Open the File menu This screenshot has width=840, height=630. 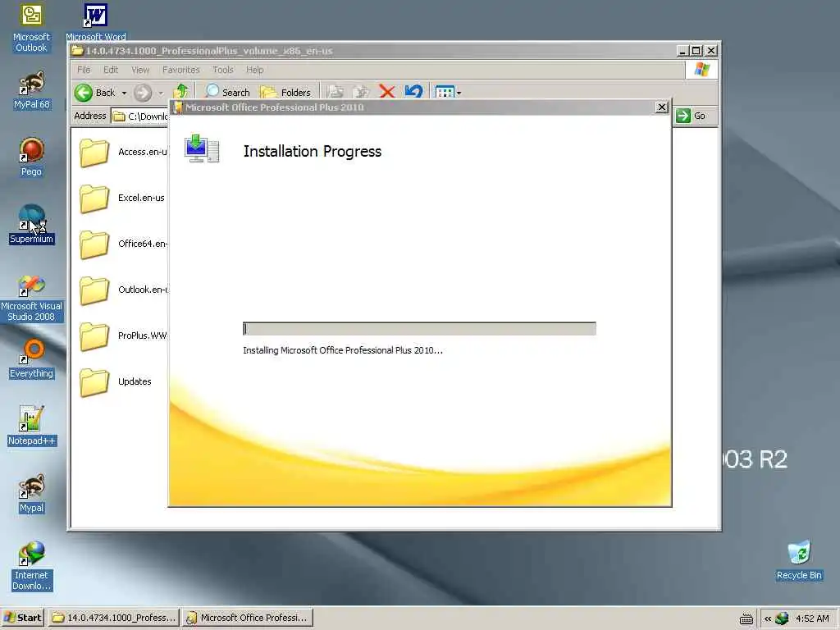pyautogui.click(x=84, y=70)
